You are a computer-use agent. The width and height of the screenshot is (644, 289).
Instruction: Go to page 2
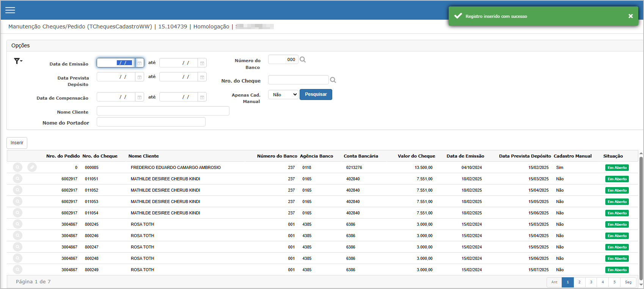(579, 282)
